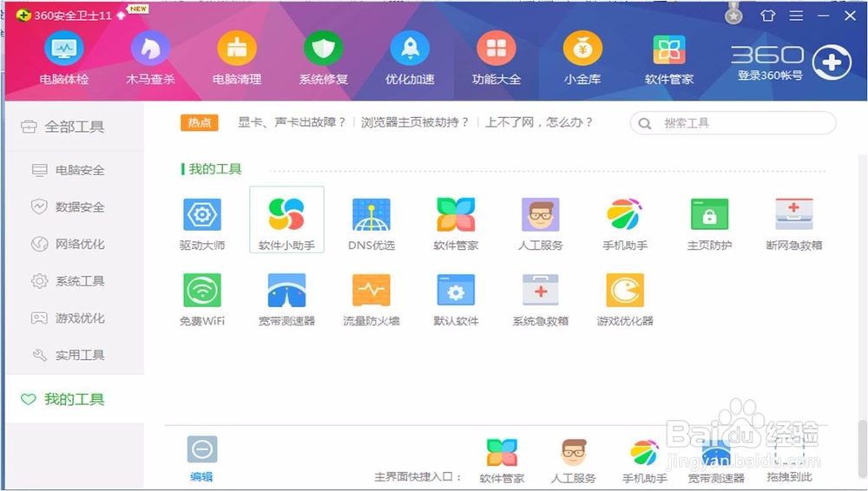This screenshot has width=868, height=491.
Task: Open 功能大全 all features
Action: 496,57
